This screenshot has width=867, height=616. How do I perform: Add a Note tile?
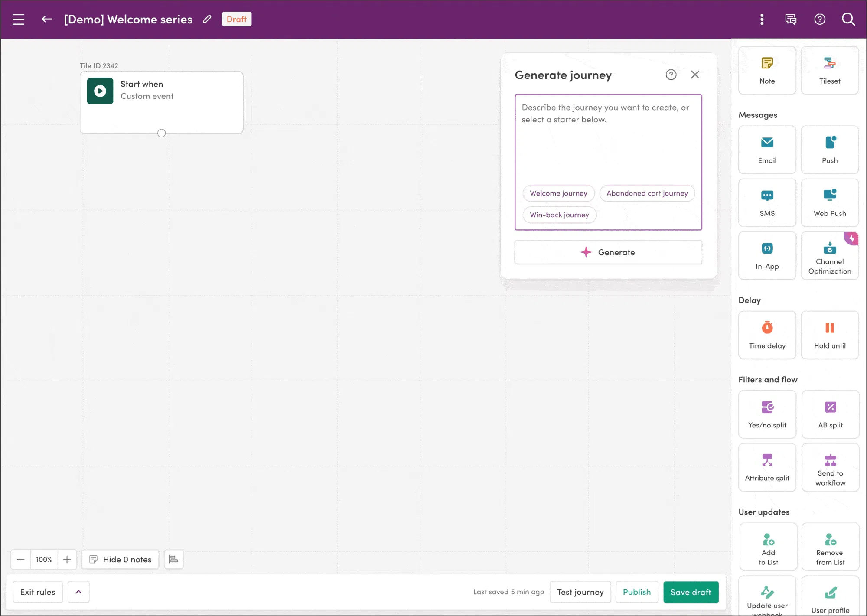point(767,70)
